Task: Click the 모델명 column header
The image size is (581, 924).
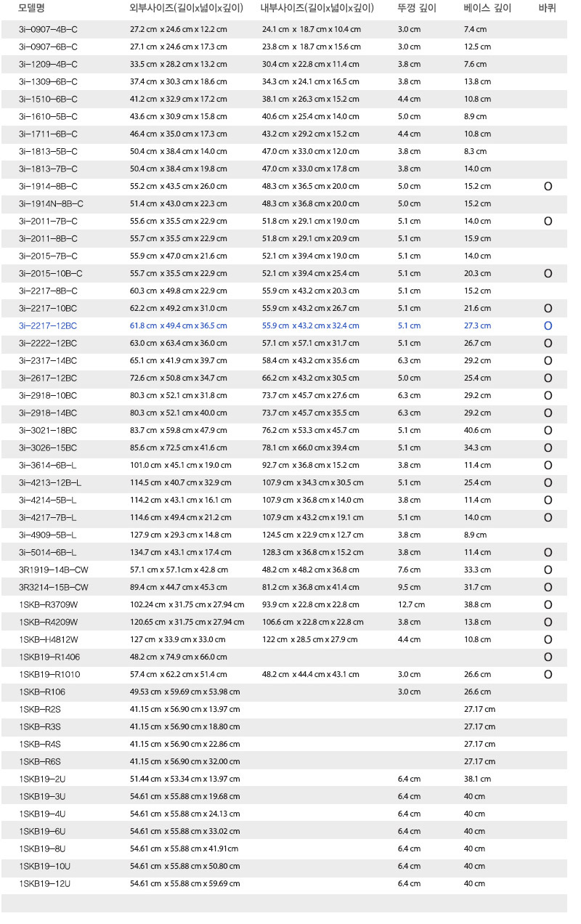Action: click(32, 9)
